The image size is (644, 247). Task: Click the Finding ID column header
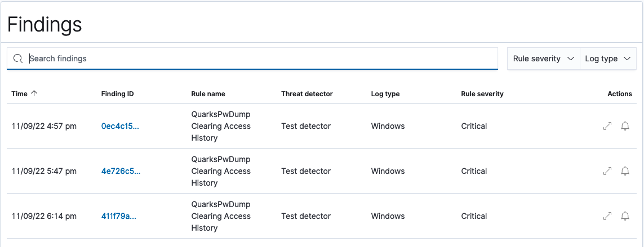[117, 94]
